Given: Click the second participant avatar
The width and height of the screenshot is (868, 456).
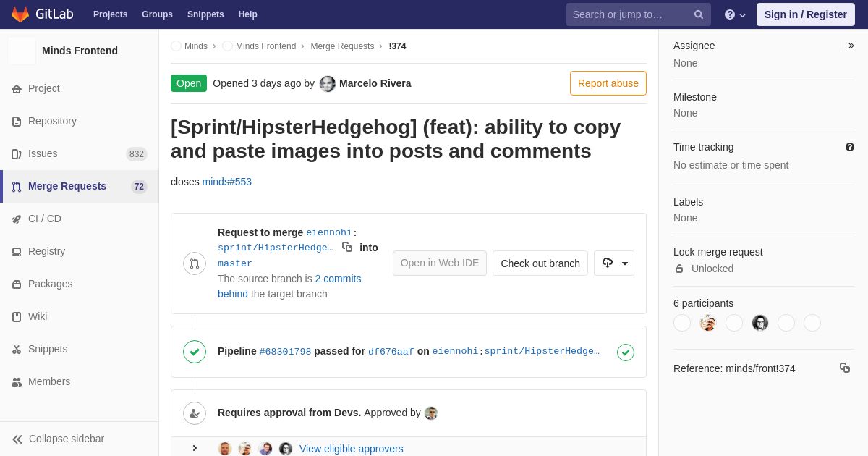Looking at the screenshot, I should (708, 323).
